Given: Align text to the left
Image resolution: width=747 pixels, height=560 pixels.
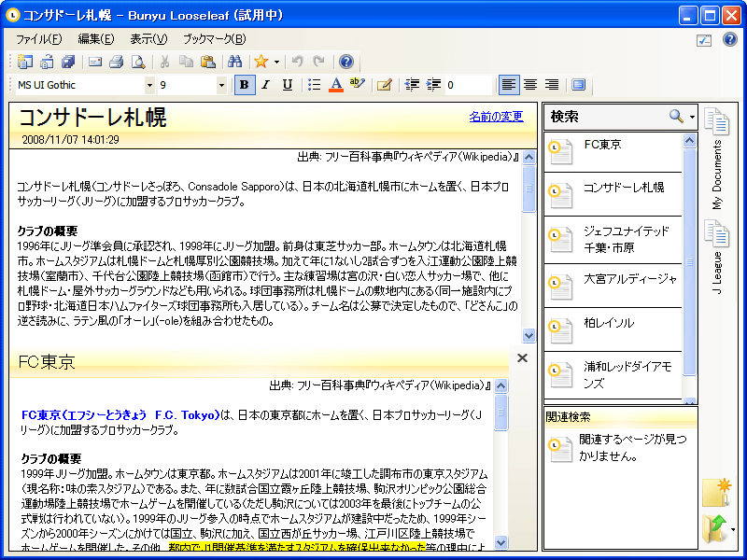Looking at the screenshot, I should (509, 85).
